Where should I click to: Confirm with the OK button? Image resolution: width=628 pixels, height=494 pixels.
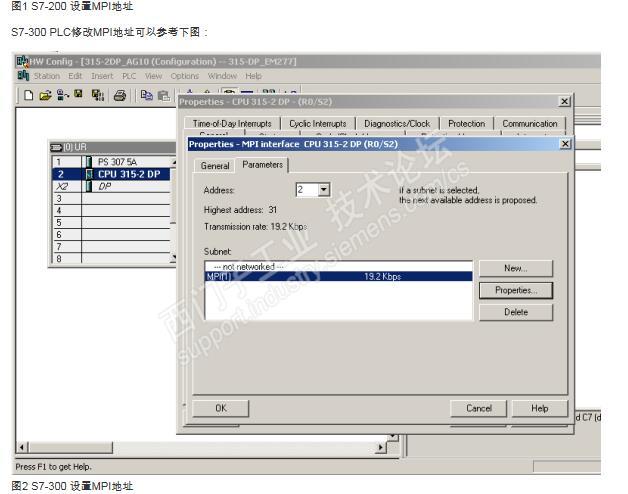click(x=221, y=408)
